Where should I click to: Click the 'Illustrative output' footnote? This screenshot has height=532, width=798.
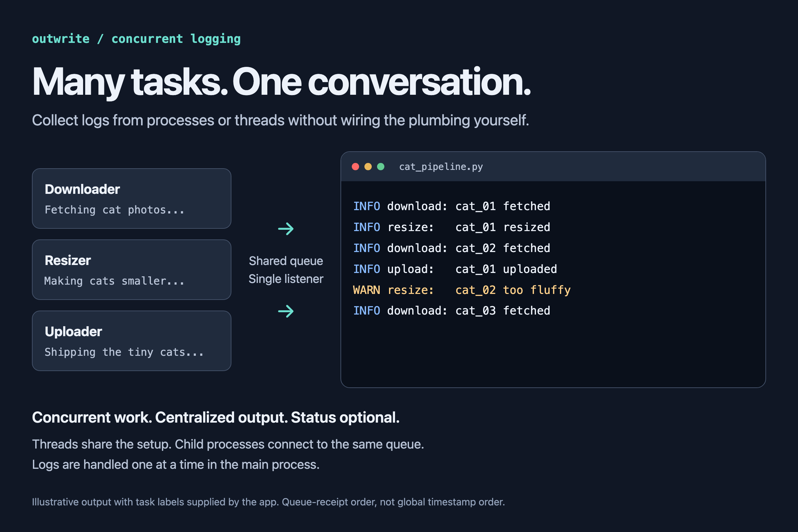coord(268,502)
